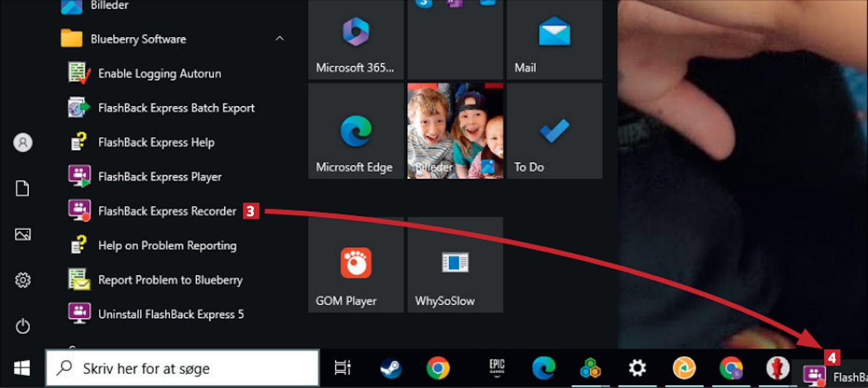Click the search box in taskbar

[x=182, y=368]
